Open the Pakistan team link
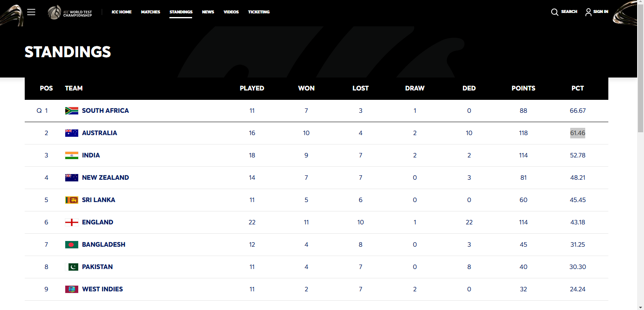Screen dimensions: 644x310 point(97,267)
